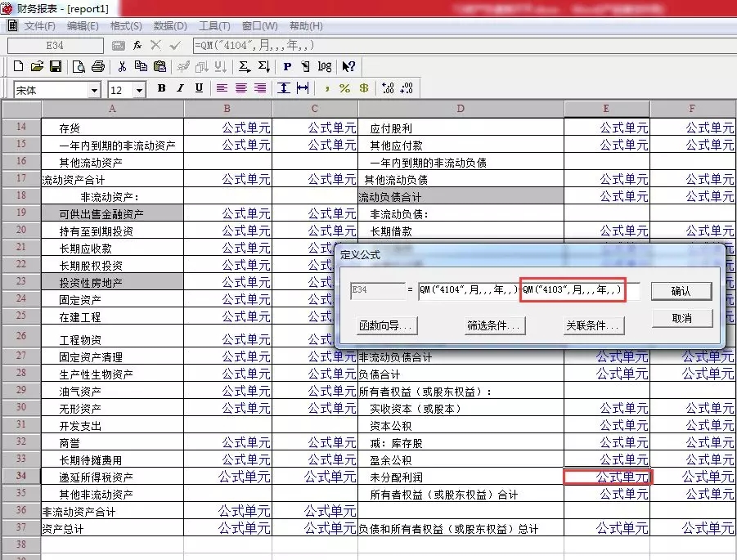
Task: Toggle bold formatting
Action: click(x=161, y=88)
